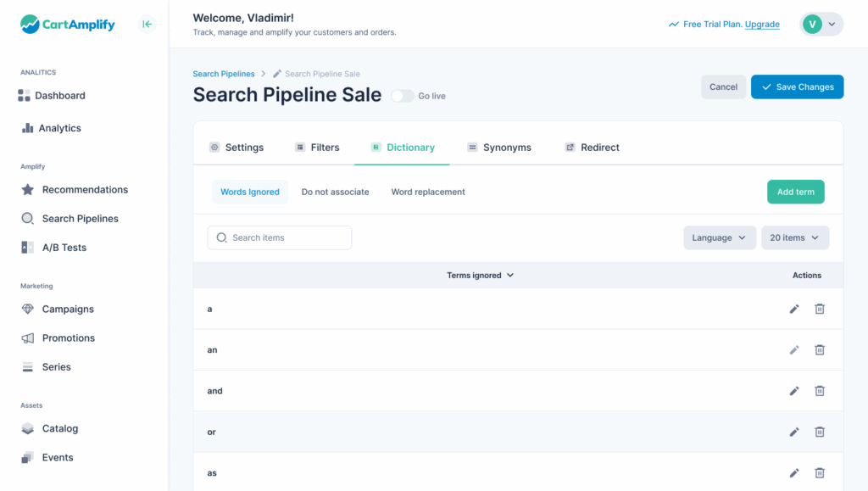Click the pencil icon beside the page title breadcrumb

coord(277,75)
